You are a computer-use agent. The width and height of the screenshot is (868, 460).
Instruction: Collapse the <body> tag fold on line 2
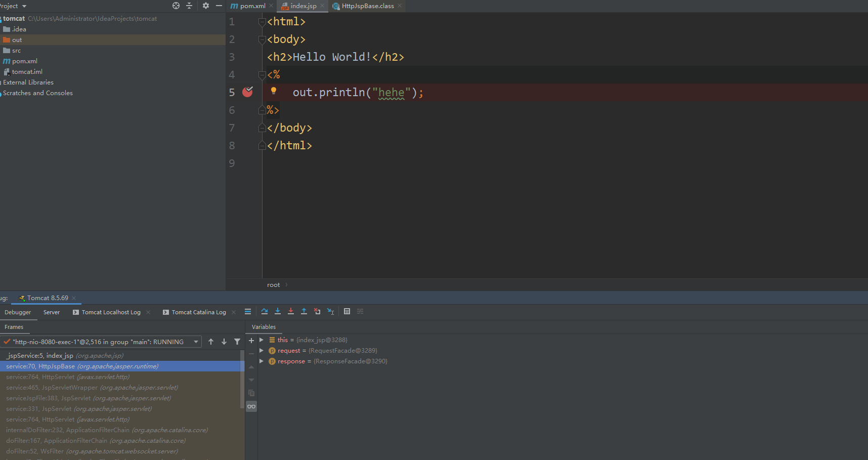[x=262, y=39]
